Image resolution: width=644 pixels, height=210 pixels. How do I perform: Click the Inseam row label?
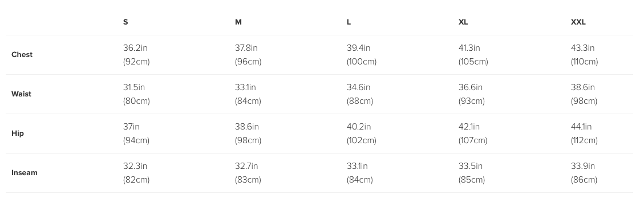[24, 173]
